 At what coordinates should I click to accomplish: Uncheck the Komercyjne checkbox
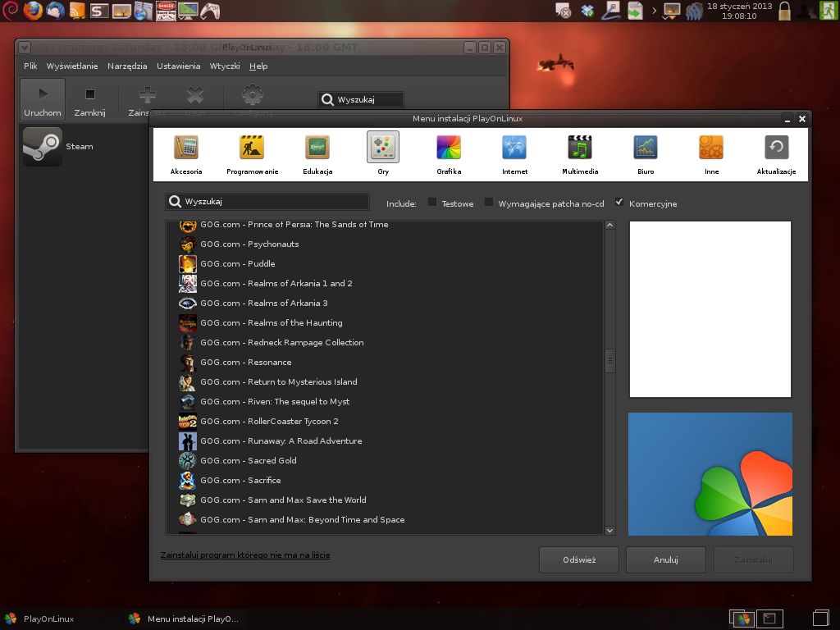click(x=619, y=202)
